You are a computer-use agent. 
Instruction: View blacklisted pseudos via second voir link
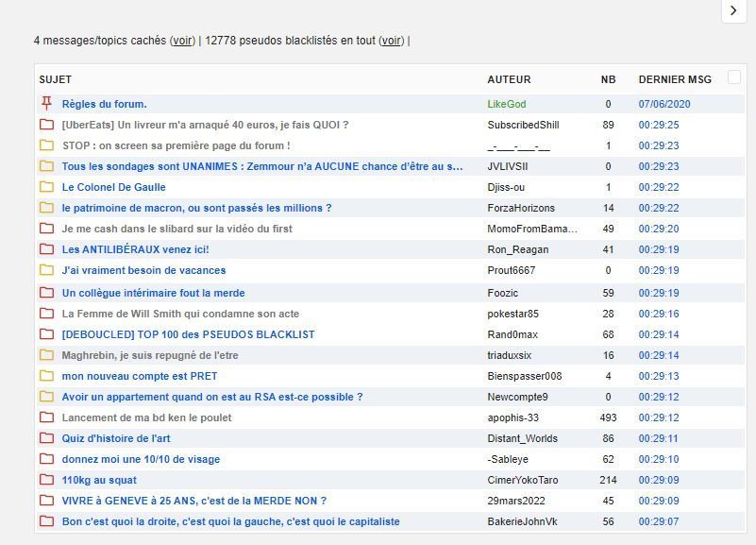pos(392,41)
